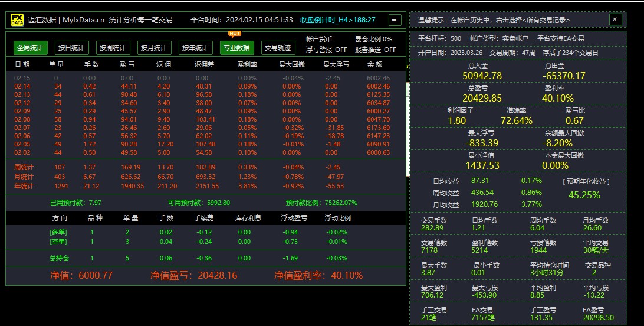Select the 02.15 date row
This screenshot has height=326, width=644.
point(205,78)
